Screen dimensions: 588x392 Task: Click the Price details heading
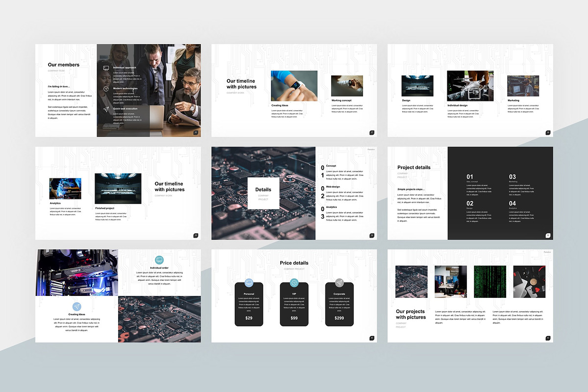pyautogui.click(x=294, y=263)
